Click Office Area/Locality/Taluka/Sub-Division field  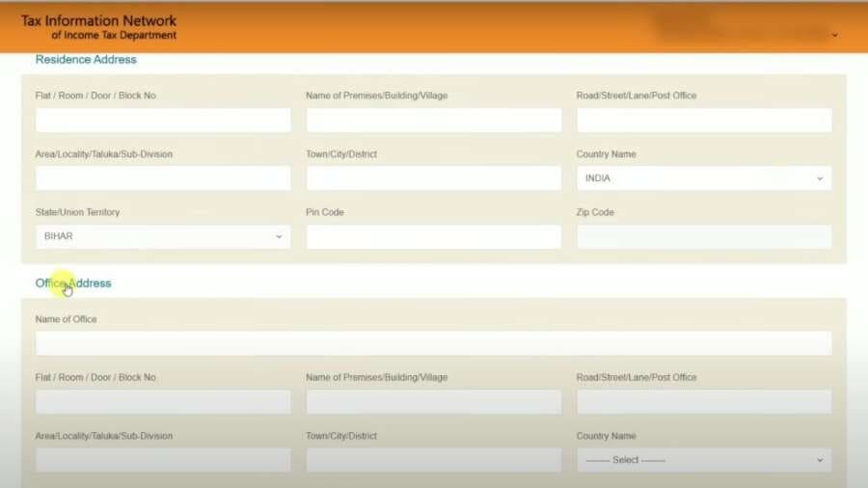click(x=163, y=460)
